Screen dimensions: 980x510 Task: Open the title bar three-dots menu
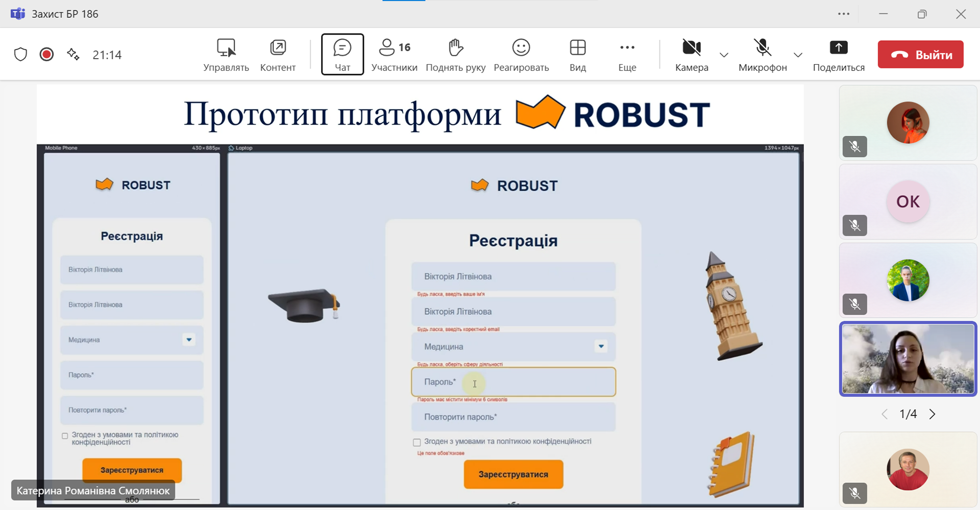point(844,14)
